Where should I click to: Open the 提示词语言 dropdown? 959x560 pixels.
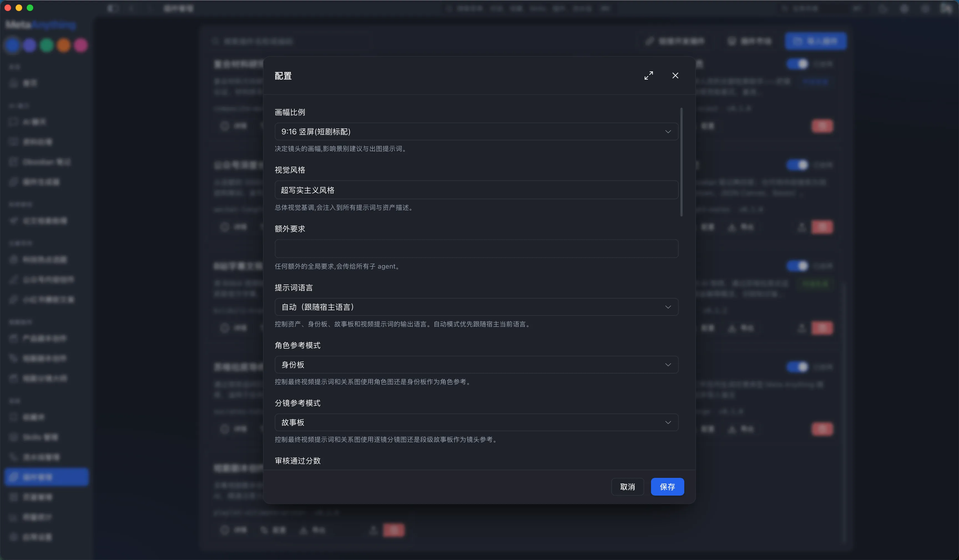point(476,307)
